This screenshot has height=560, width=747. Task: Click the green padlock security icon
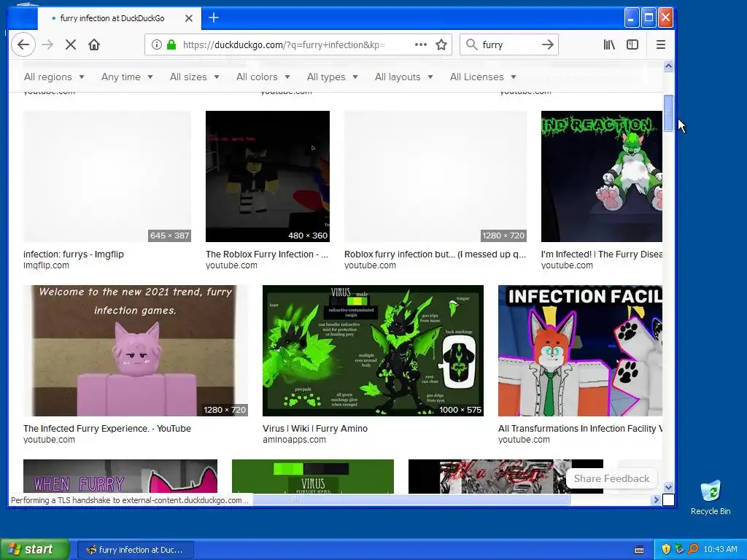(x=171, y=44)
